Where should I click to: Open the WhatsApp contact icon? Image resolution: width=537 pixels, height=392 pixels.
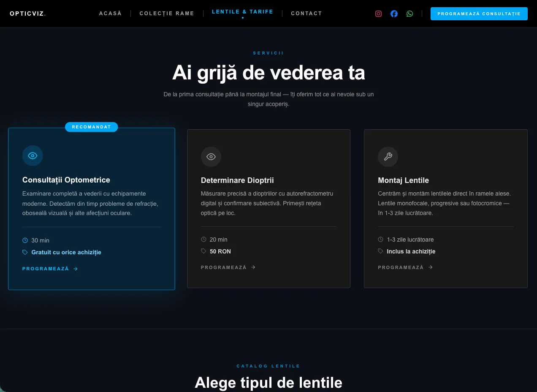pos(410,14)
